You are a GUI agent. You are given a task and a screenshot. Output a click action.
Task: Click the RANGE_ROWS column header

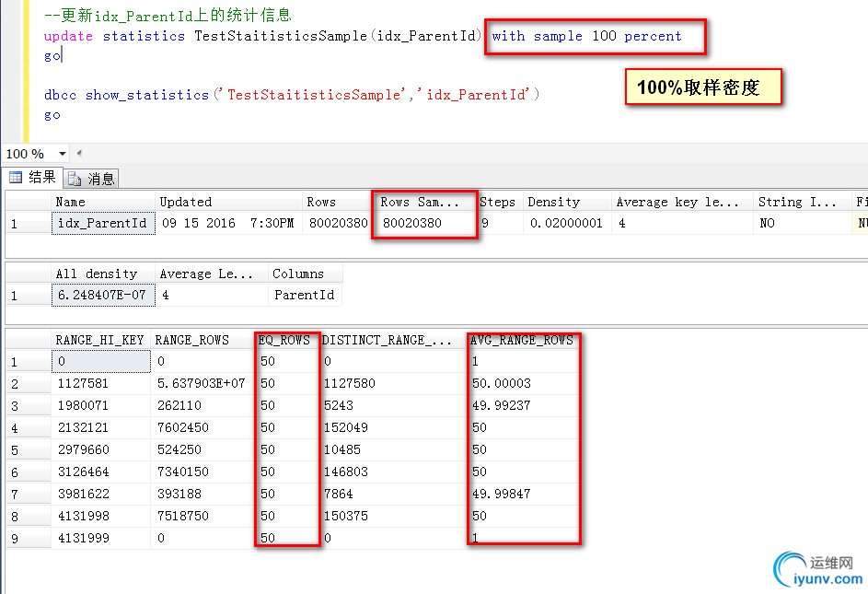[203, 340]
